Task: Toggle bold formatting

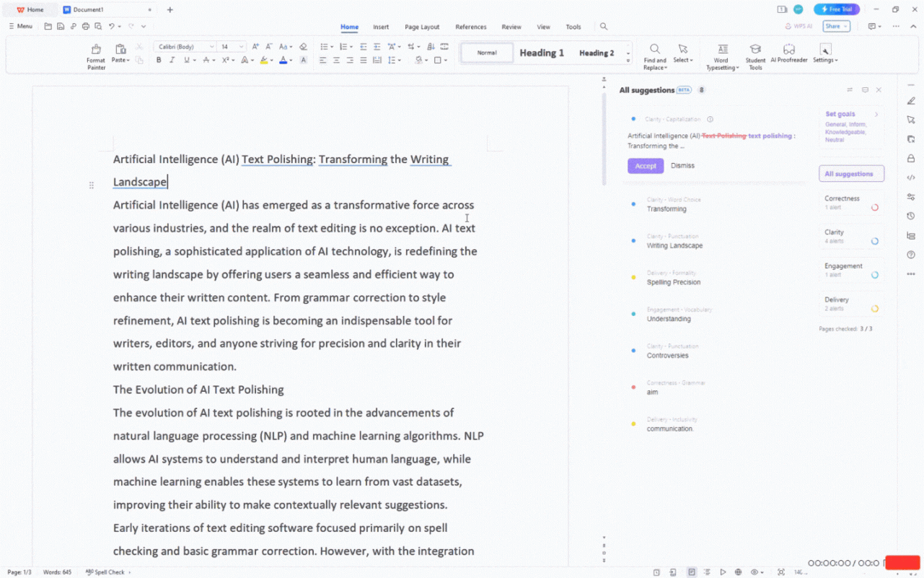Action: pyautogui.click(x=158, y=60)
